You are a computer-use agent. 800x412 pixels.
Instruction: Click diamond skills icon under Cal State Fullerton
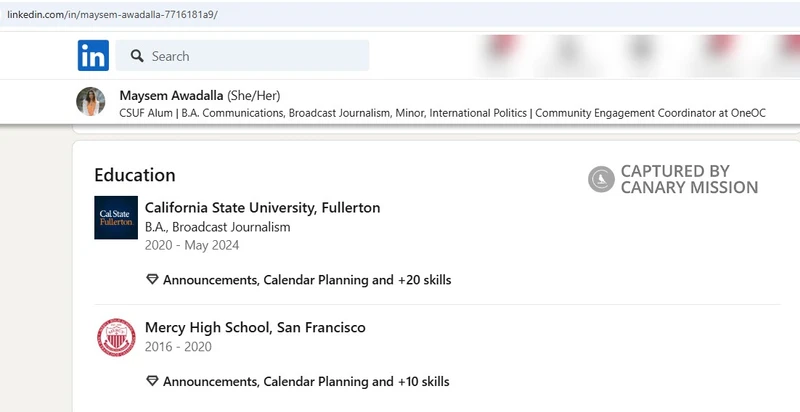pyautogui.click(x=152, y=280)
